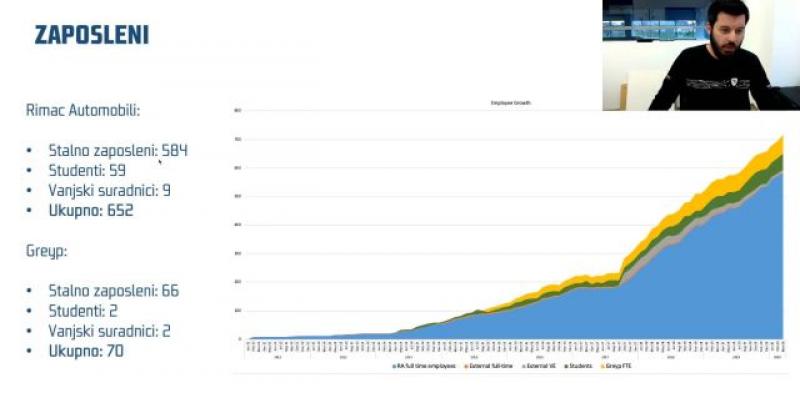Click the Studenti: 59 bullet

pos(87,171)
